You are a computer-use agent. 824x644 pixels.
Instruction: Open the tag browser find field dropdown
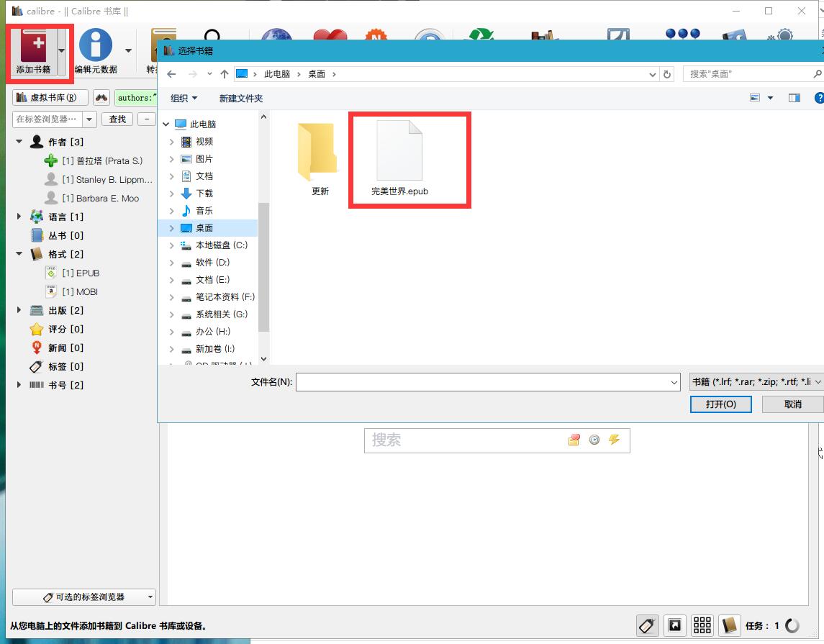tap(89, 119)
